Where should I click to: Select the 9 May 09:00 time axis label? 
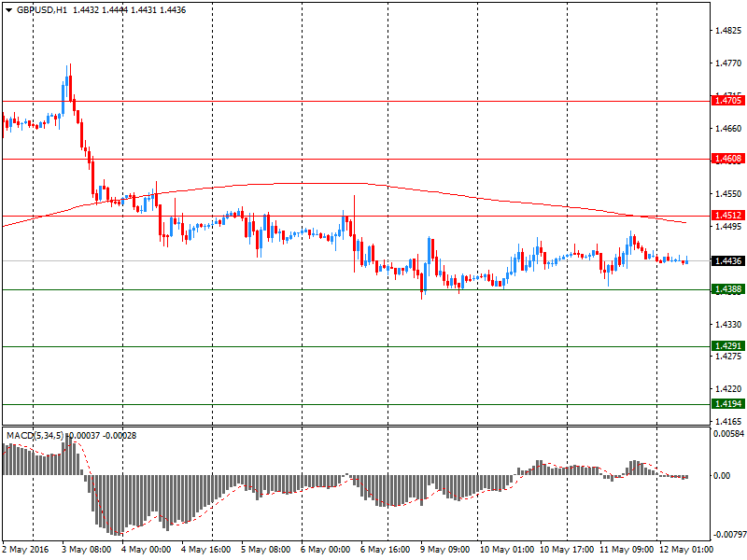[445, 550]
